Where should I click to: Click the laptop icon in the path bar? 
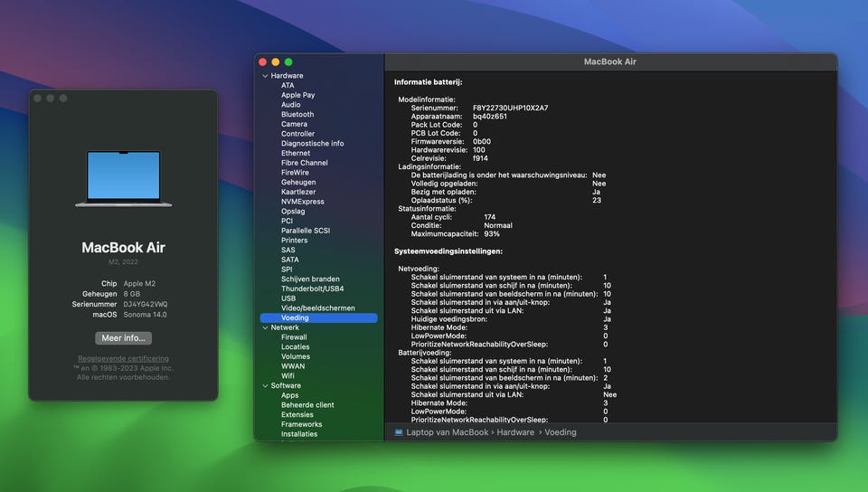click(x=399, y=432)
